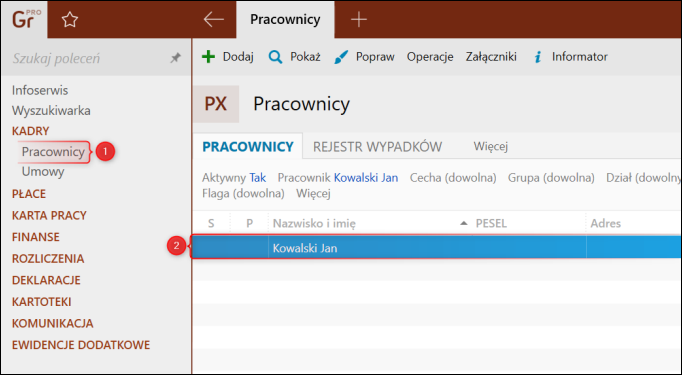Viewport: 682px width, 375px height.
Task: Open favorites with the star icon
Action: coord(70,20)
